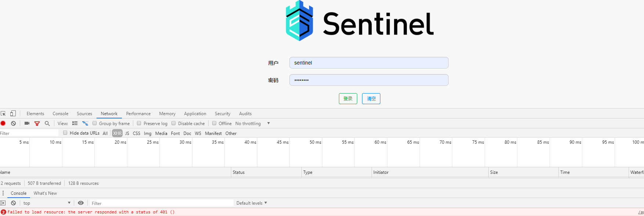Open console drawer three-dot menu
The width and height of the screenshot is (644, 216).
pos(3,193)
